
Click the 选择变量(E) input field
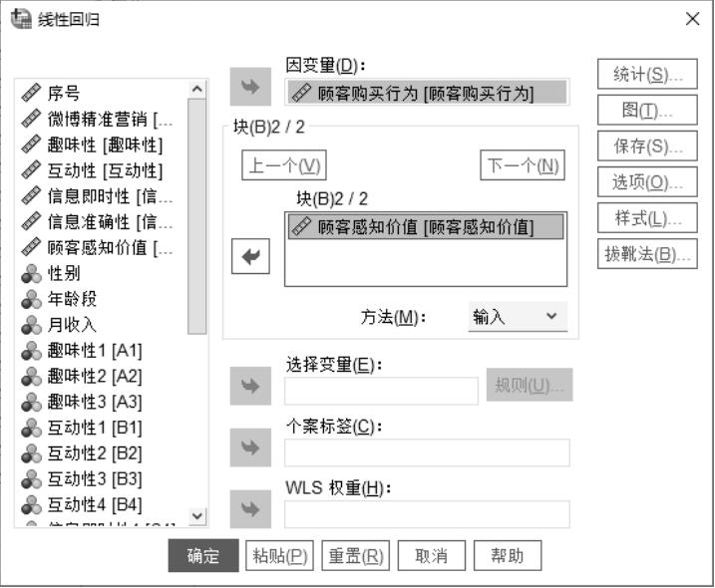(381, 391)
